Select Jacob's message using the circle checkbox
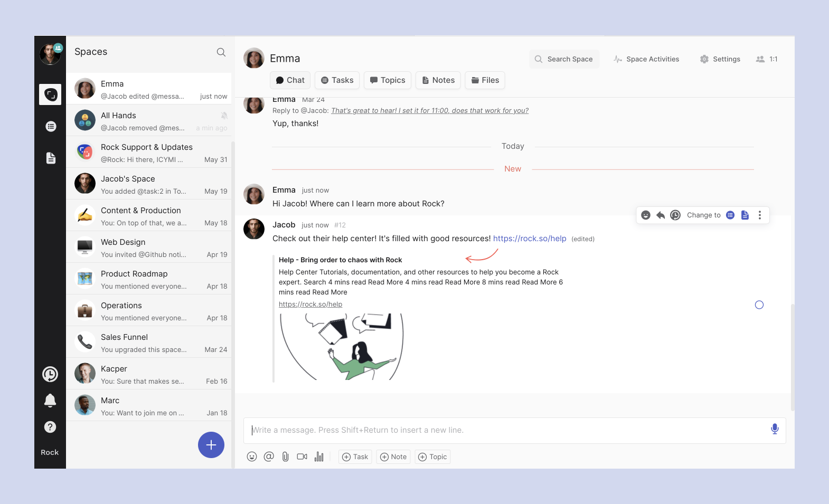The height and width of the screenshot is (504, 829). pyautogui.click(x=759, y=305)
